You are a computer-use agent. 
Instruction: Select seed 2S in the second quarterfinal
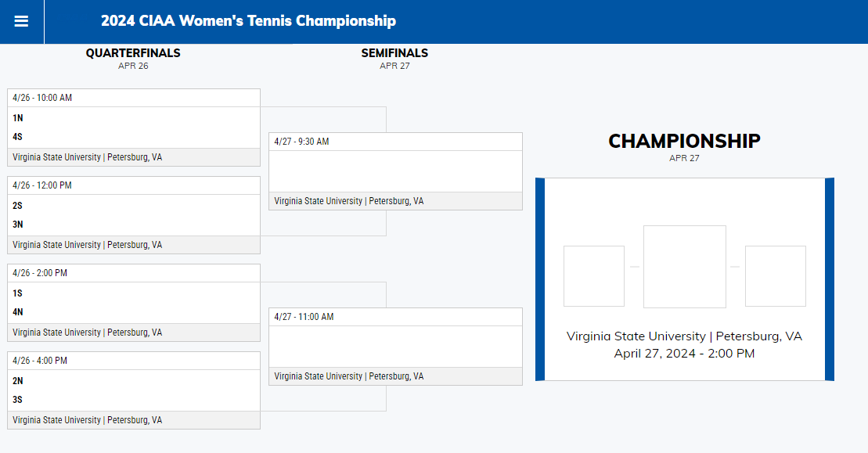[16, 206]
